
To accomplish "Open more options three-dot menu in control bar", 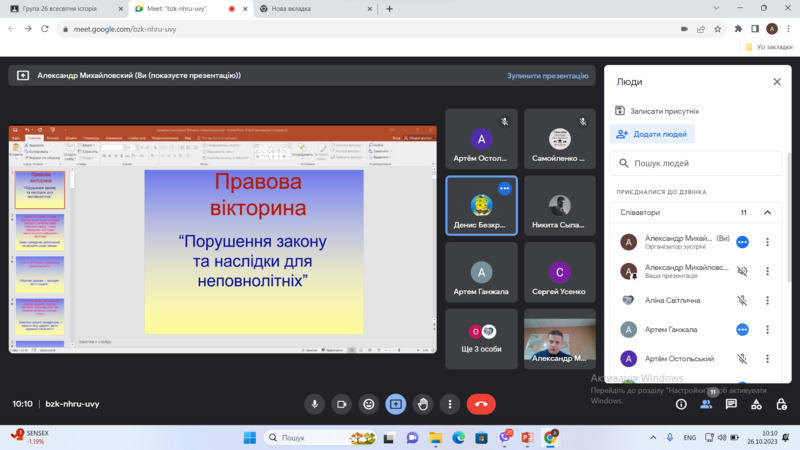I will pyautogui.click(x=450, y=404).
